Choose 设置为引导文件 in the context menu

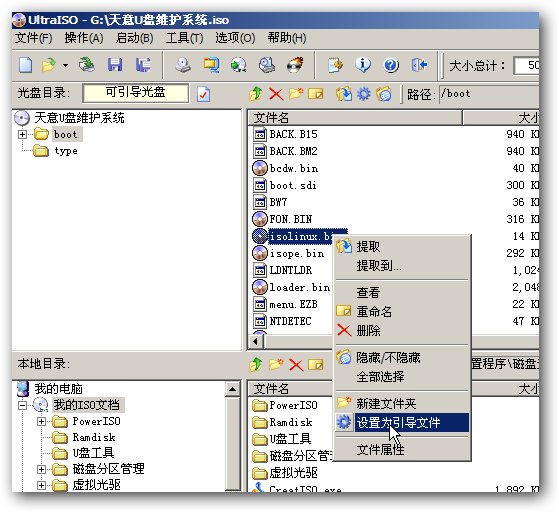coord(402,423)
